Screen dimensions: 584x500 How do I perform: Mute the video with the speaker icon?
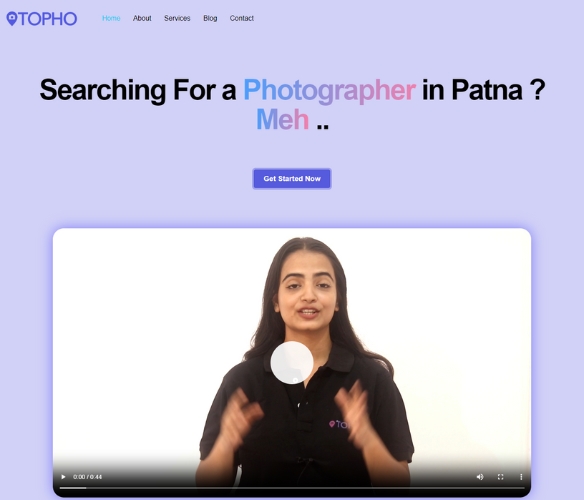click(480, 477)
